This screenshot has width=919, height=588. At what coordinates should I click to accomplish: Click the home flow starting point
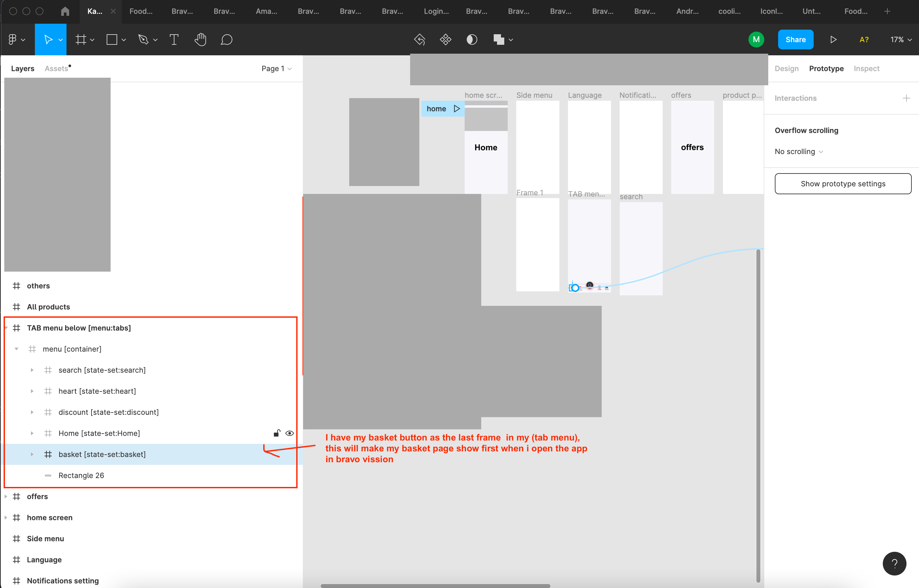click(443, 109)
